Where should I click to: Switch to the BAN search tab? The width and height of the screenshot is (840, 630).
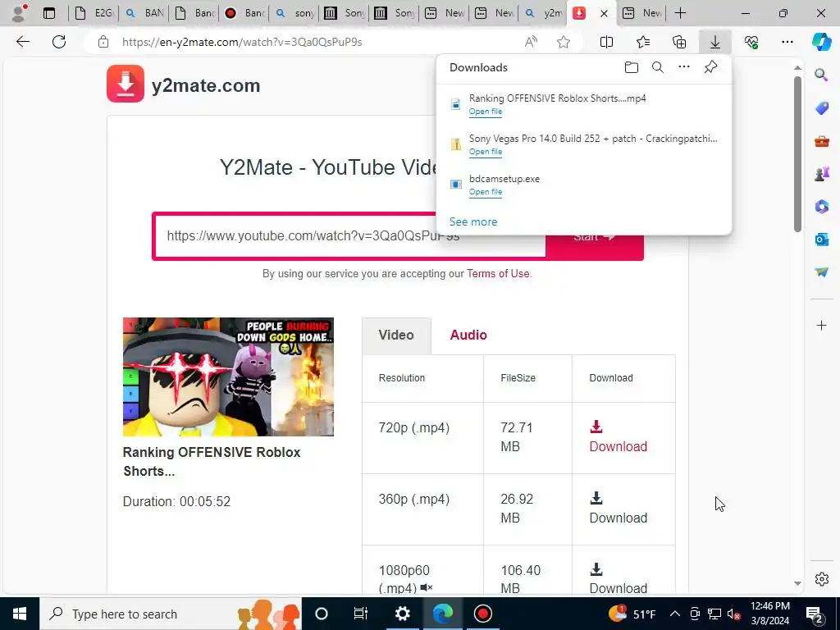(x=144, y=13)
